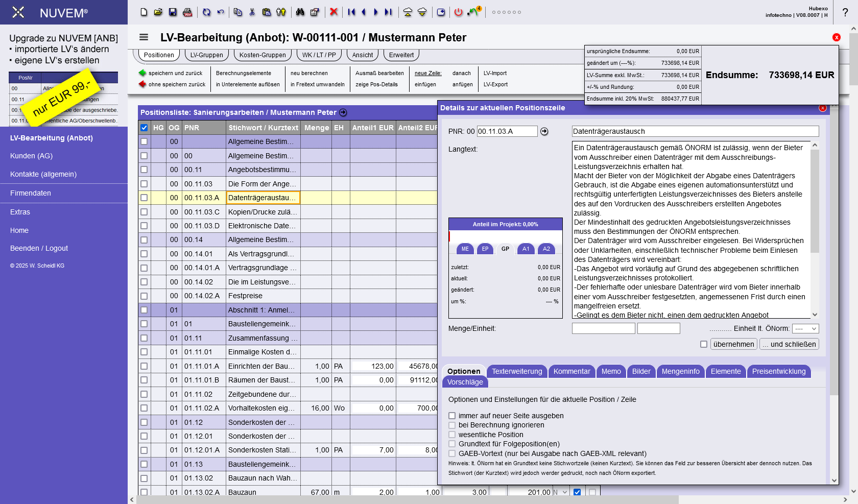
Task: Go to next record arrow
Action: click(x=376, y=12)
